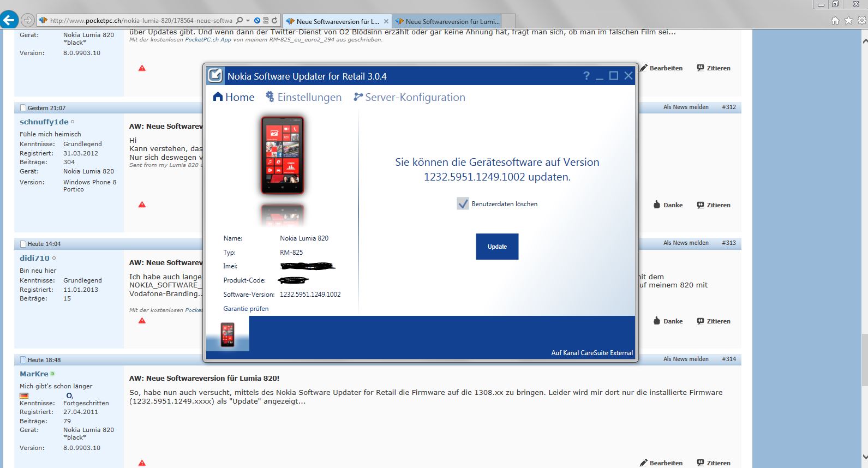The image size is (868, 468).
Task: Click Zitieren on the top post
Action: coord(714,68)
